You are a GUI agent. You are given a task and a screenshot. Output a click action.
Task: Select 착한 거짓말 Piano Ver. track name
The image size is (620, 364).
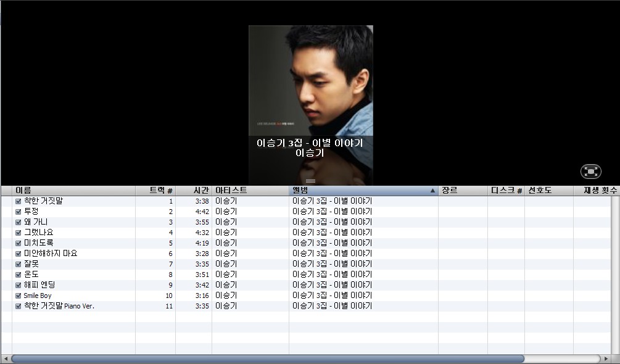tap(59, 306)
